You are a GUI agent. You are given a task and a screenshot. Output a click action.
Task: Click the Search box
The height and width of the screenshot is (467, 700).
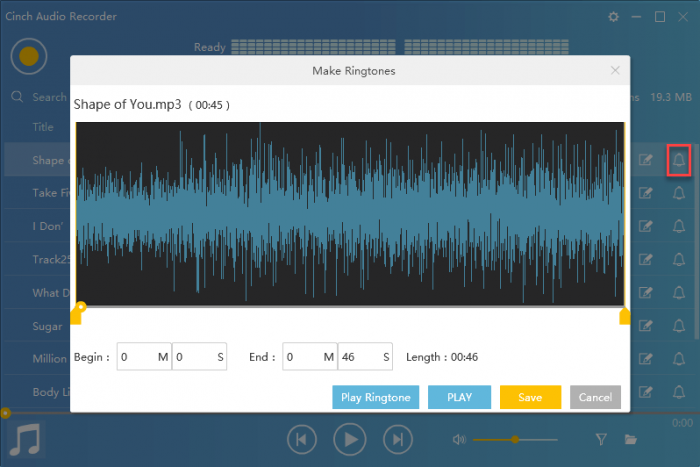click(49, 97)
